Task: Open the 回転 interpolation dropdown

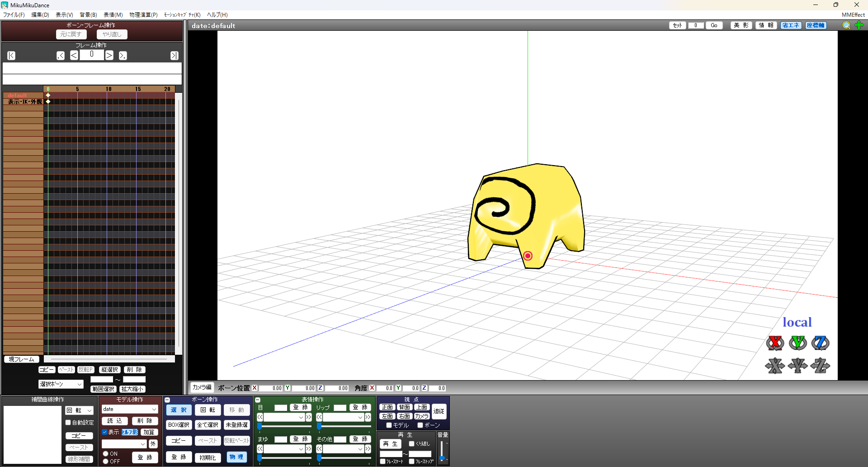Action: pos(80,410)
